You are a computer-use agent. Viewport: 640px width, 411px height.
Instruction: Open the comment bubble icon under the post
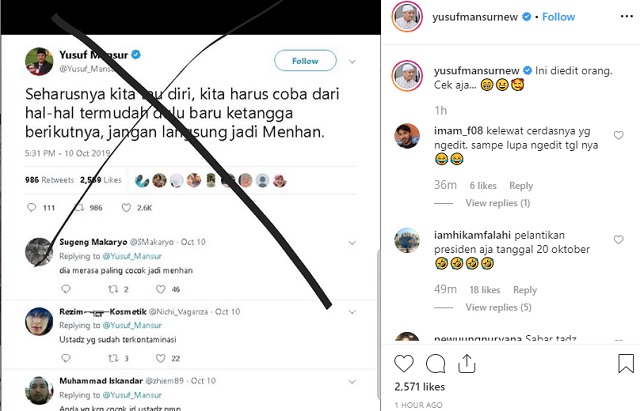436,363
